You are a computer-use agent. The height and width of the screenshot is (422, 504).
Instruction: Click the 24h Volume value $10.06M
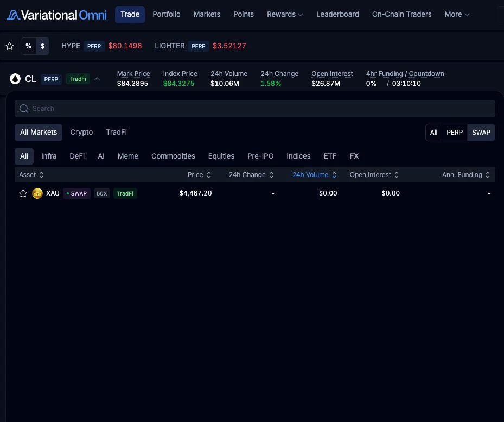click(225, 84)
